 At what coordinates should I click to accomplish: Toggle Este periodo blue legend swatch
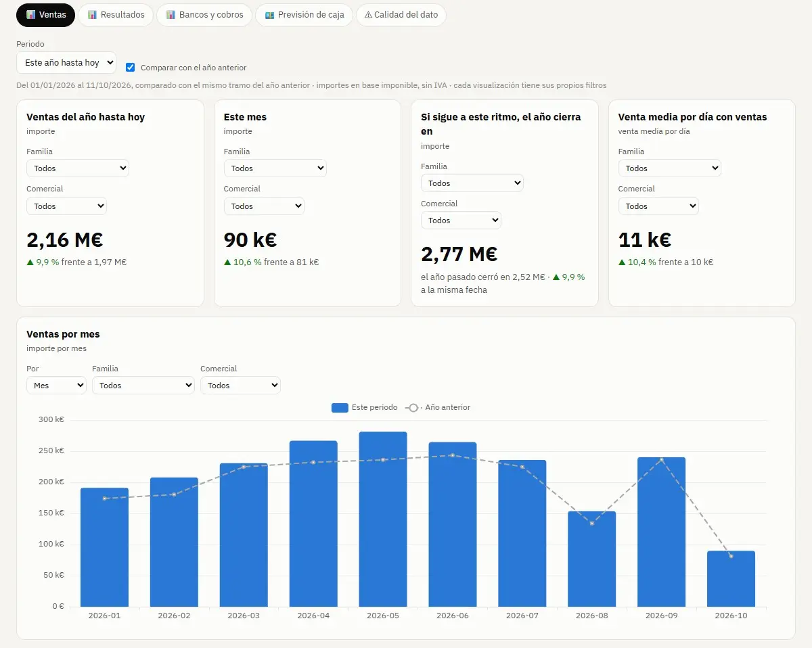[340, 408]
